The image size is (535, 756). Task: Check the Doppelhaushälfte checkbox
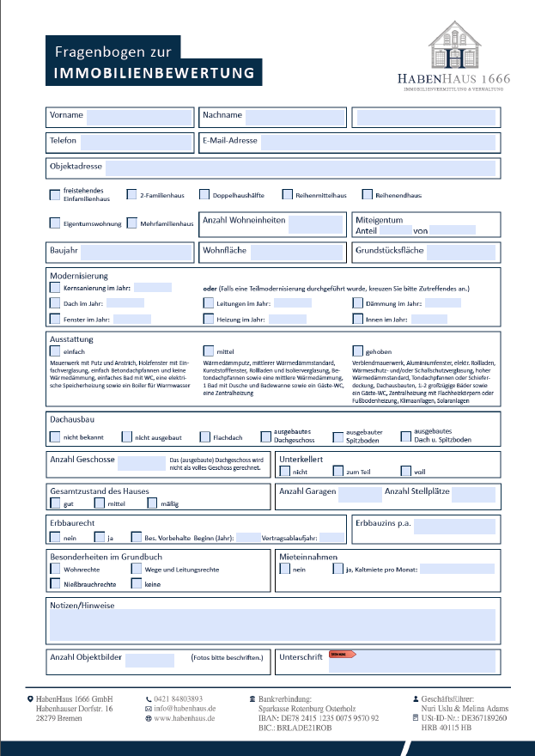pyautogui.click(x=204, y=195)
